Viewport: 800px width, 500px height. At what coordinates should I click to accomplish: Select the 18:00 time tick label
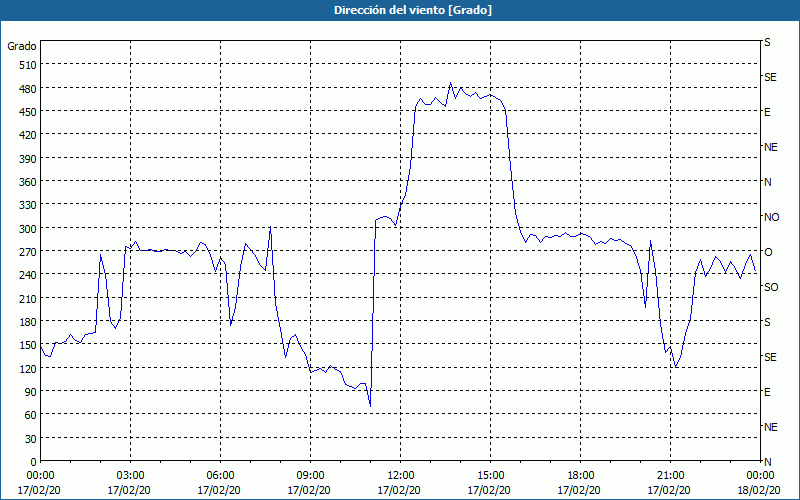[x=580, y=476]
